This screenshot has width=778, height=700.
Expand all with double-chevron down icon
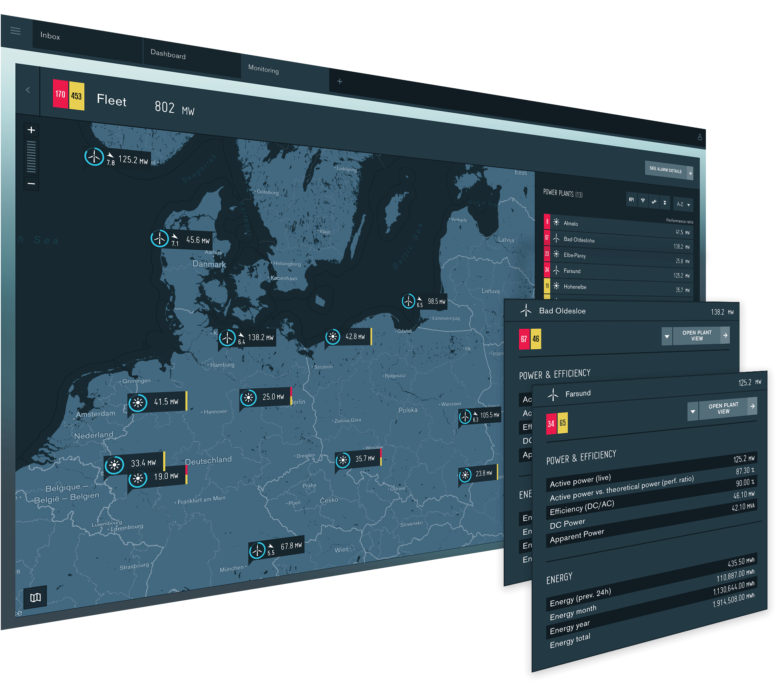(x=665, y=203)
